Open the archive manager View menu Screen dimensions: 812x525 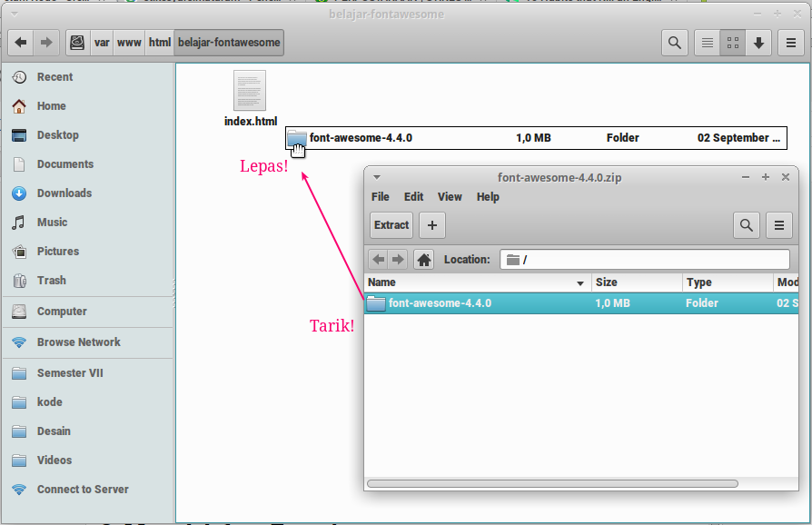coord(450,197)
